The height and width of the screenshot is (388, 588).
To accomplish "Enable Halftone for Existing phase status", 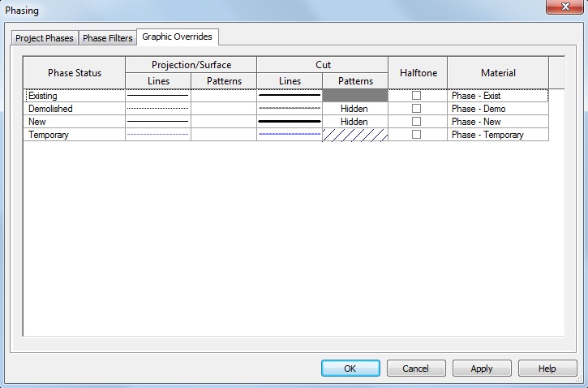I will 416,95.
